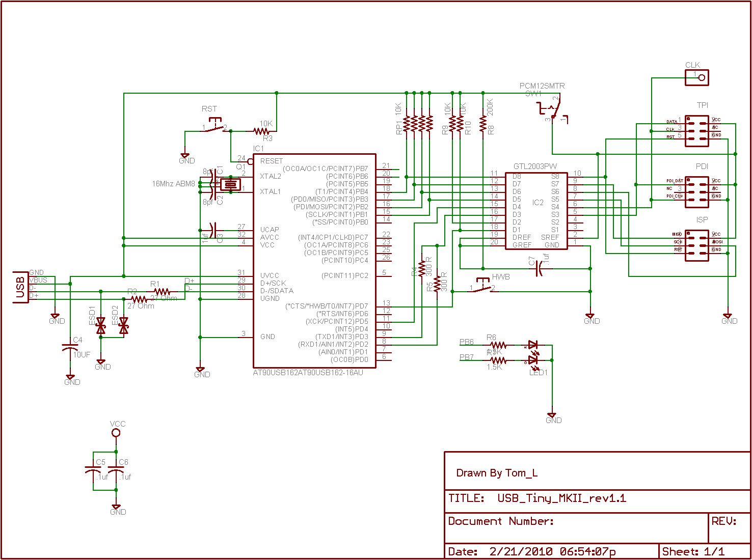Click the VCC supply symbol above C5
The image size is (752, 560).
coord(116,433)
